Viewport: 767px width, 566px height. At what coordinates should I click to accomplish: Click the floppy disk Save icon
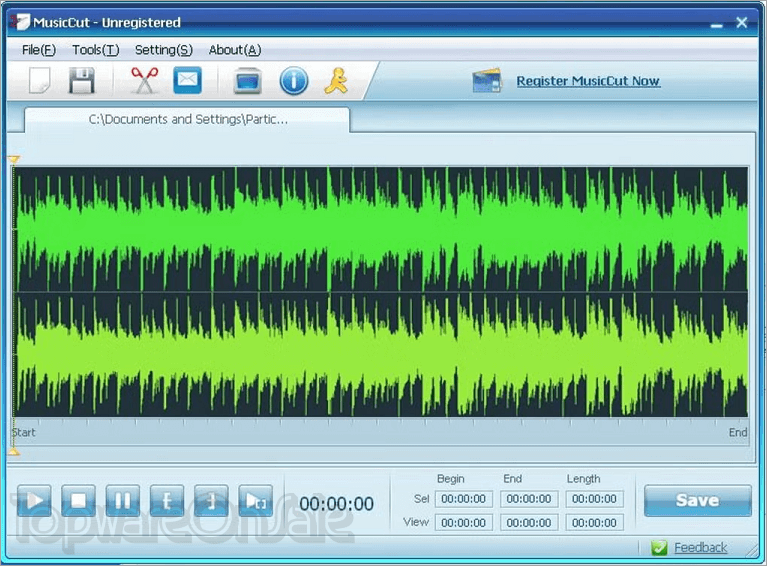[x=81, y=81]
